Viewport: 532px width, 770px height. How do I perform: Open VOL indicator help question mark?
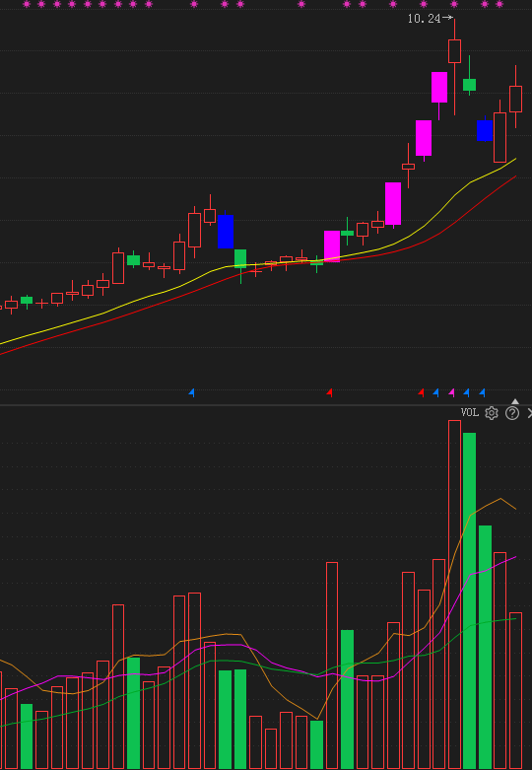click(x=512, y=413)
